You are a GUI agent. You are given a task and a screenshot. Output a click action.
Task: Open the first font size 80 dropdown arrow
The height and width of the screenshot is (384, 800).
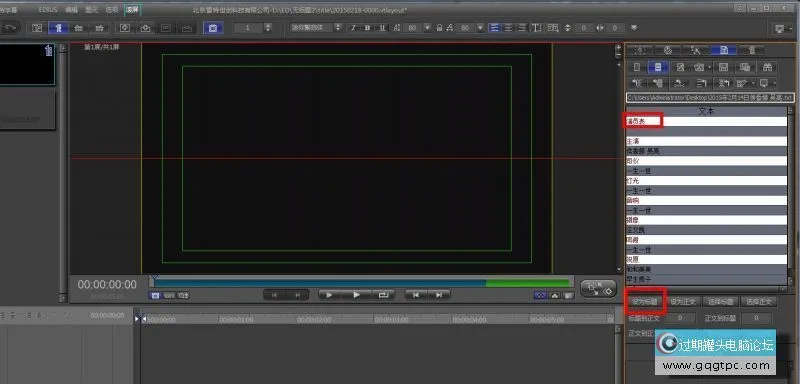(x=427, y=28)
